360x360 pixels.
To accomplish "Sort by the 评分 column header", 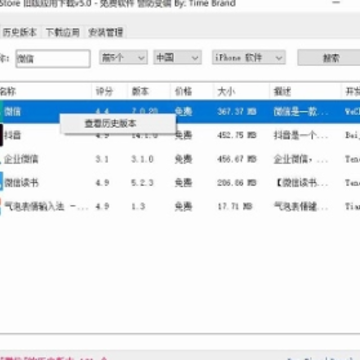I will [x=110, y=91].
